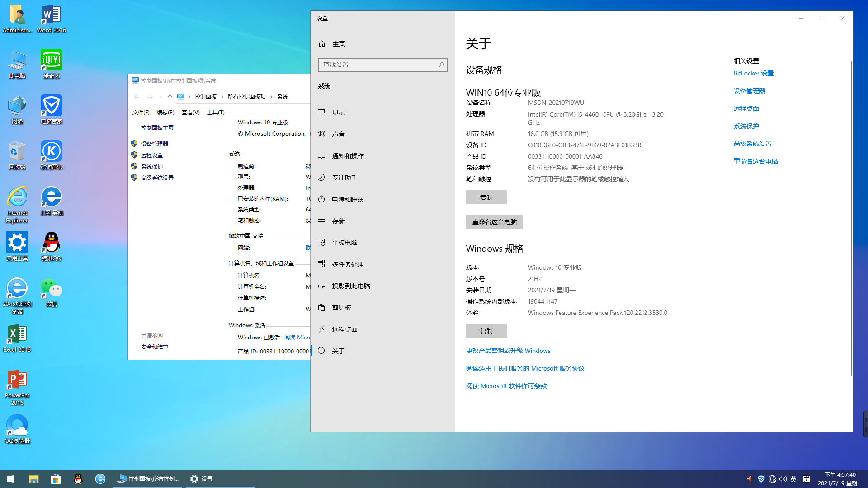Open Microsoft 软件许可条款 link
The width and height of the screenshot is (868, 488).
click(506, 386)
